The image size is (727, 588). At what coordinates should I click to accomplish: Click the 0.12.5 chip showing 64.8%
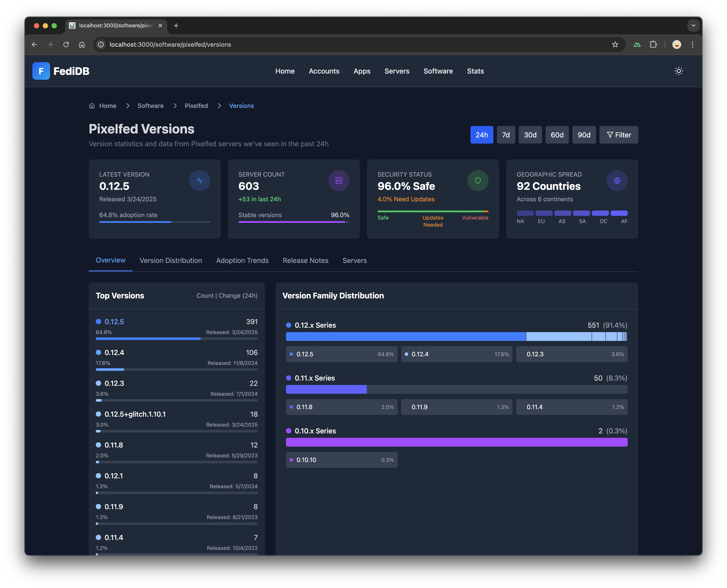(x=341, y=354)
